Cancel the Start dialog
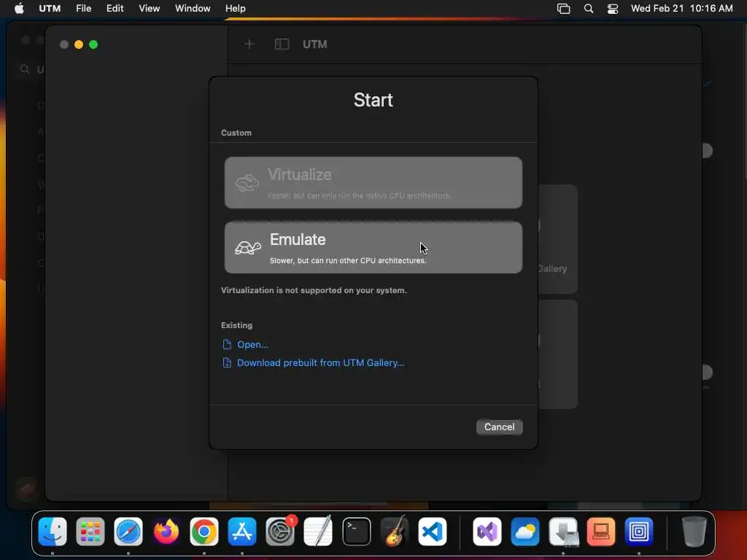747x560 pixels. coord(499,427)
